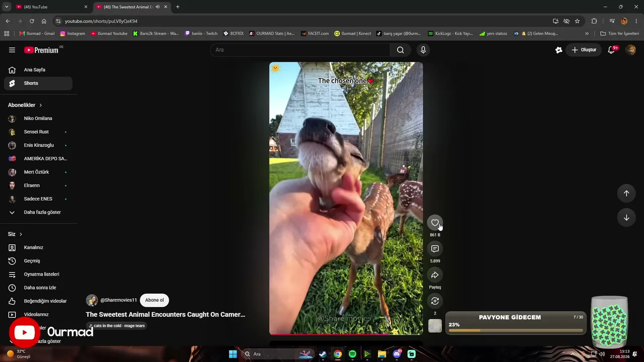Open Spotify from the taskbar
Viewport: 644px width, 362px height.
[352, 354]
